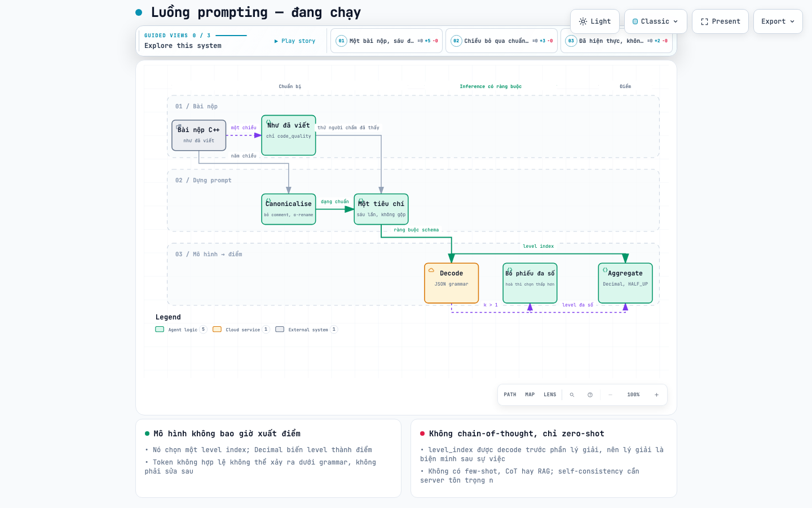Click the Canonicalise node
Viewport: 812px width, 508px height.
pyautogui.click(x=289, y=209)
